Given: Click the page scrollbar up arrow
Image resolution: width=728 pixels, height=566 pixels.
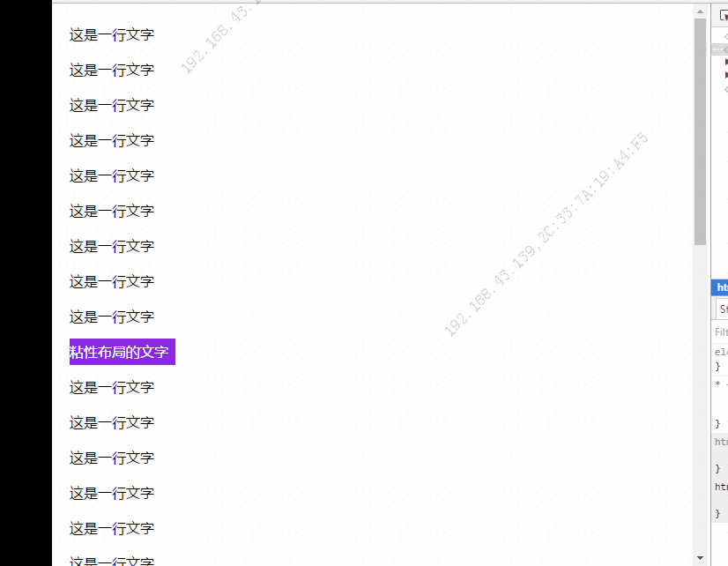Looking at the screenshot, I should click(x=700, y=11).
